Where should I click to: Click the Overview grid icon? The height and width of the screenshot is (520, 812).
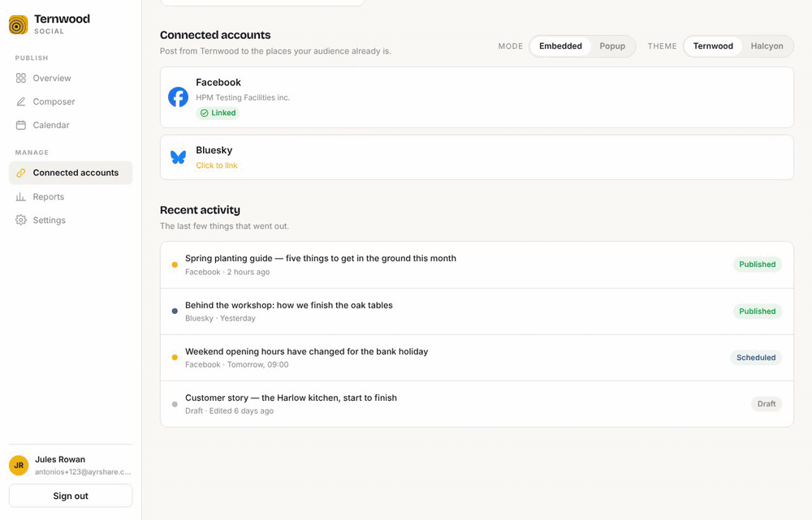pos(21,78)
